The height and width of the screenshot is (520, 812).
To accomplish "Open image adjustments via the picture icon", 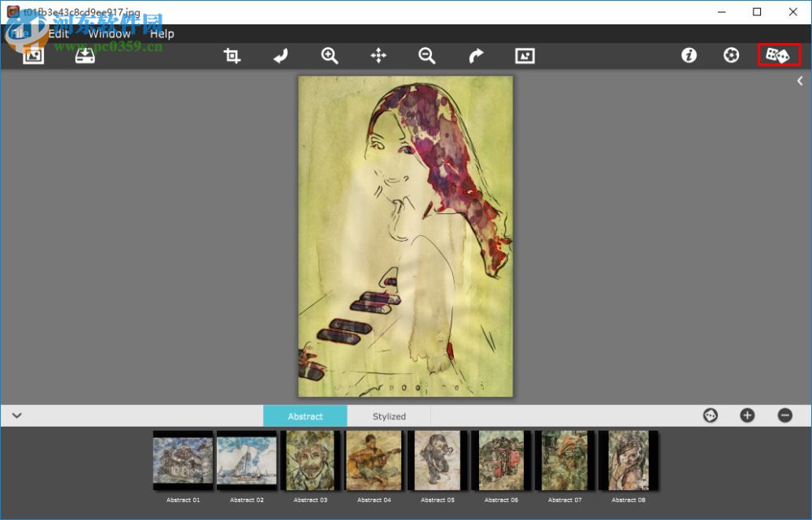I will tap(524, 55).
